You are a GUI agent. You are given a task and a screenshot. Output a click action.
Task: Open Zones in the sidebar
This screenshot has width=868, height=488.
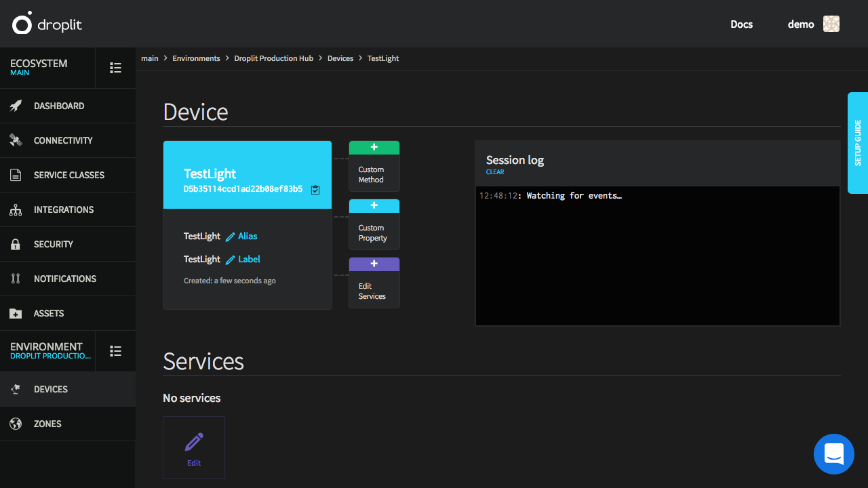click(68, 424)
